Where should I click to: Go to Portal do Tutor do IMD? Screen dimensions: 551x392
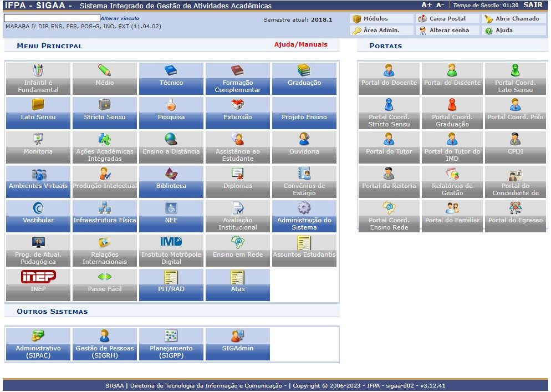[x=452, y=147]
